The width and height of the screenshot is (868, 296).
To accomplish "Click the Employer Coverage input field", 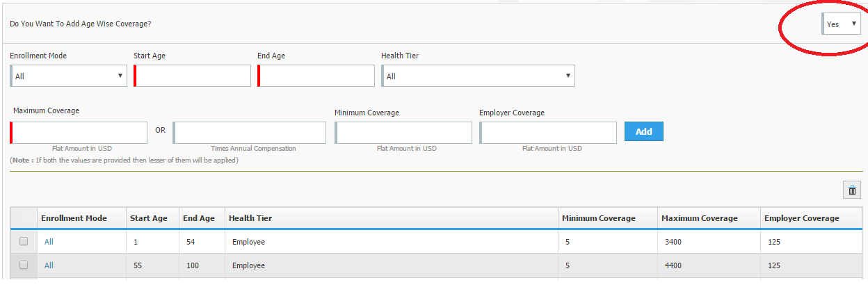I will point(548,133).
